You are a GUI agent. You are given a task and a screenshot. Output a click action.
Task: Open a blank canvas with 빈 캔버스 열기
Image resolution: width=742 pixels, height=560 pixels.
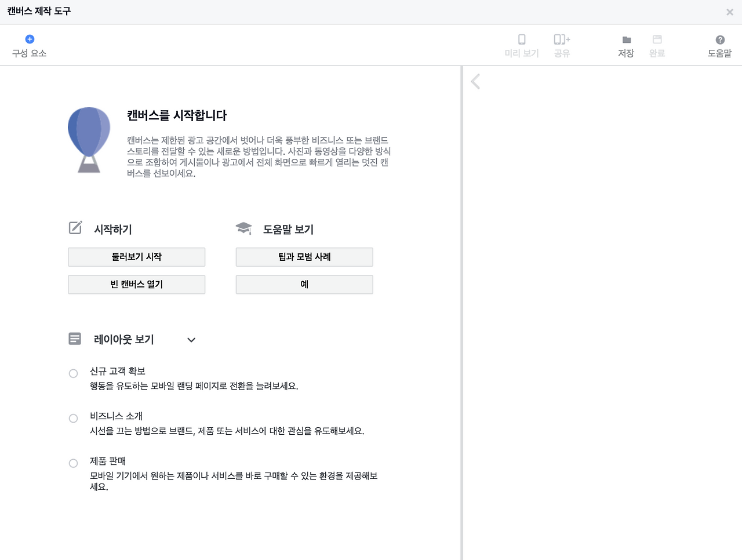tap(136, 284)
